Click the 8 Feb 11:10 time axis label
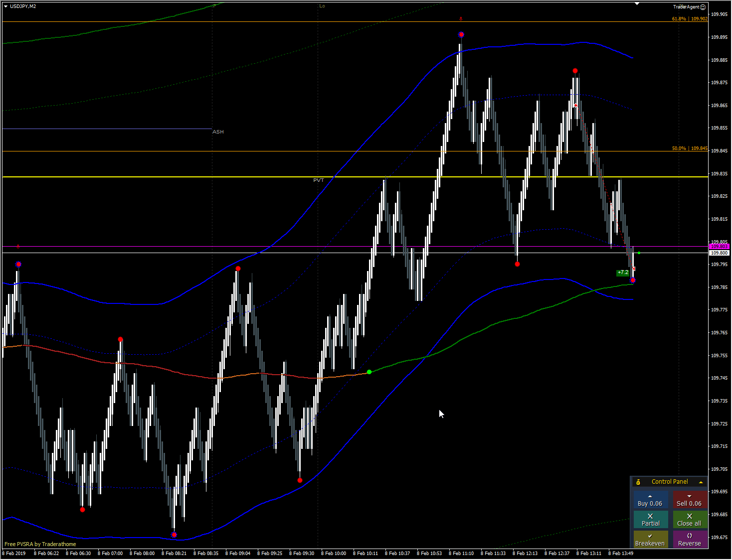This screenshot has width=732, height=560. [x=461, y=553]
